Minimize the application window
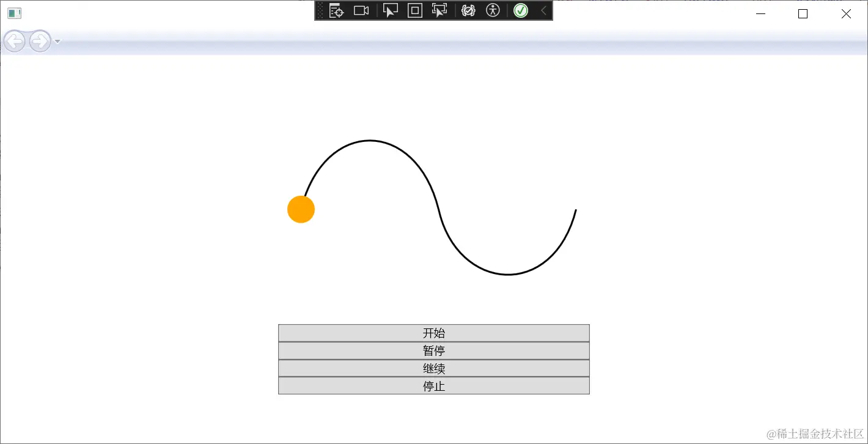 pos(761,13)
